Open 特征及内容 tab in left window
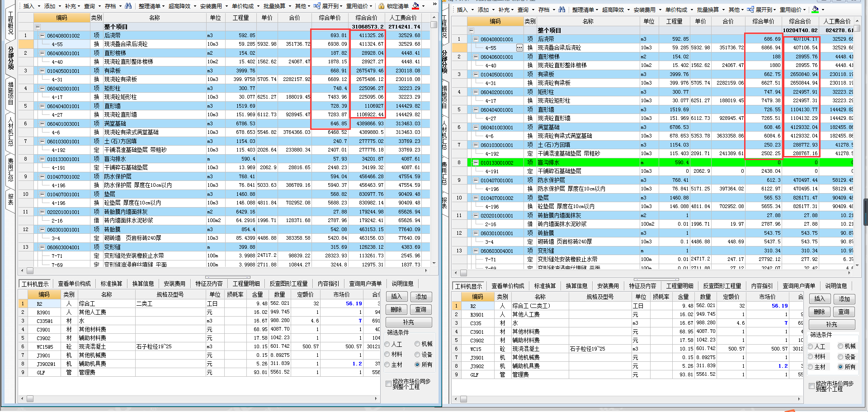 pyautogui.click(x=209, y=284)
